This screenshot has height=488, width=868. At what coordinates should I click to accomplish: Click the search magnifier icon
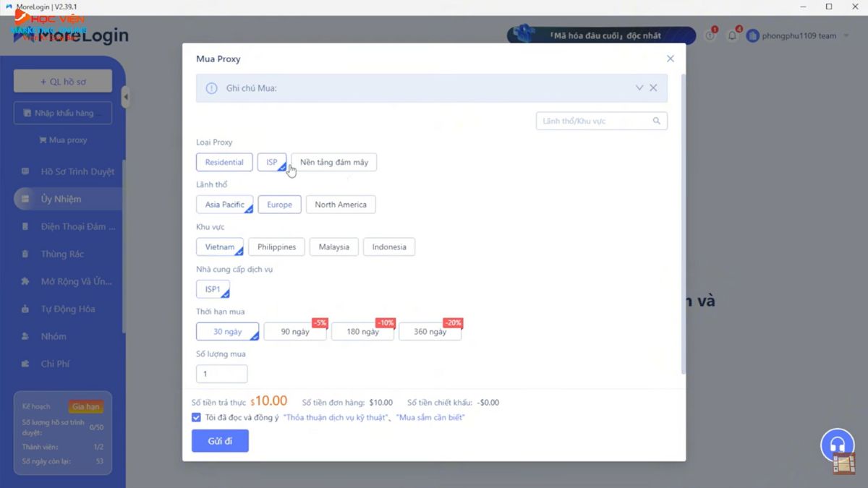[x=656, y=121]
